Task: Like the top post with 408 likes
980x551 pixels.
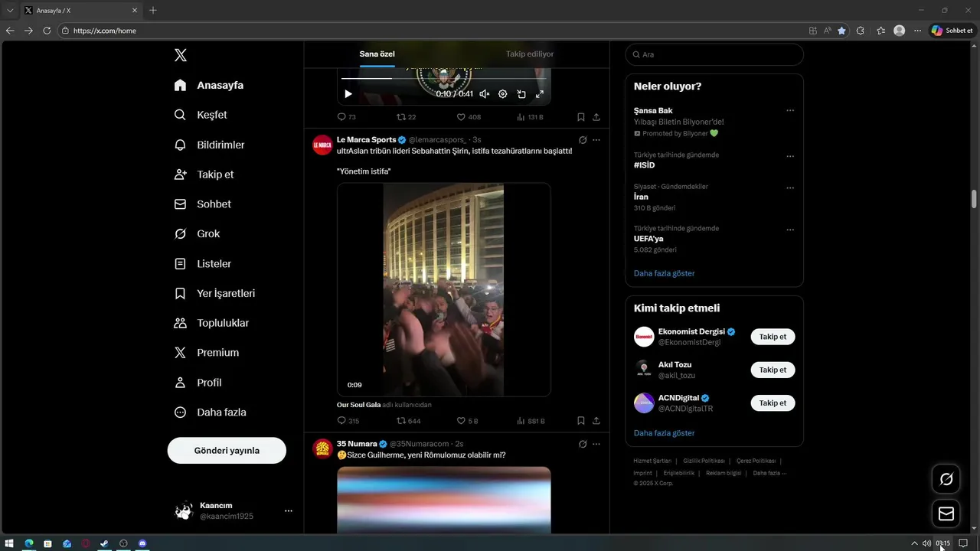Action: 469,117
